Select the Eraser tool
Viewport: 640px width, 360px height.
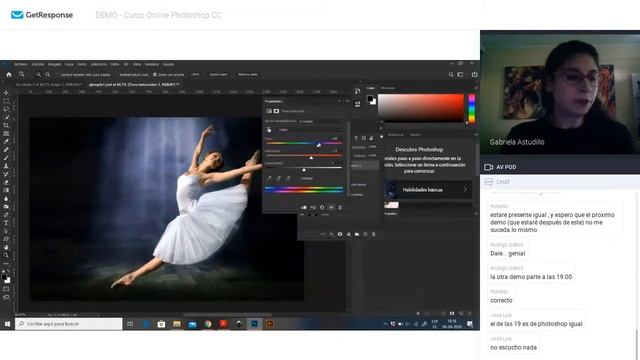(x=6, y=182)
